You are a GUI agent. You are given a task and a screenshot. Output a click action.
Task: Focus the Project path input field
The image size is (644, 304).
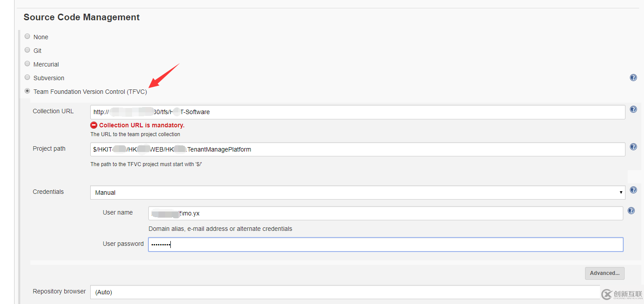point(357,149)
